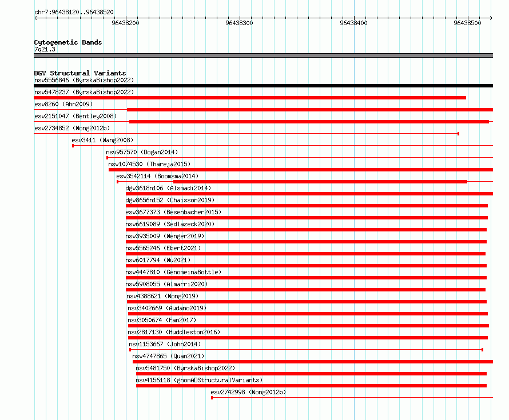This screenshot has height=420, width=509.
Task: Select nsv6619089 (Sedlazeck2020) label
Action: pyautogui.click(x=170, y=224)
